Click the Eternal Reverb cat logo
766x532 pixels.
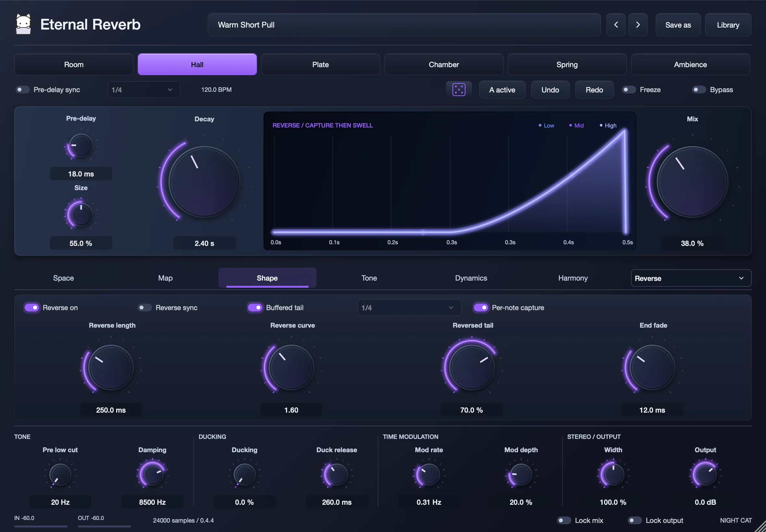tap(23, 24)
